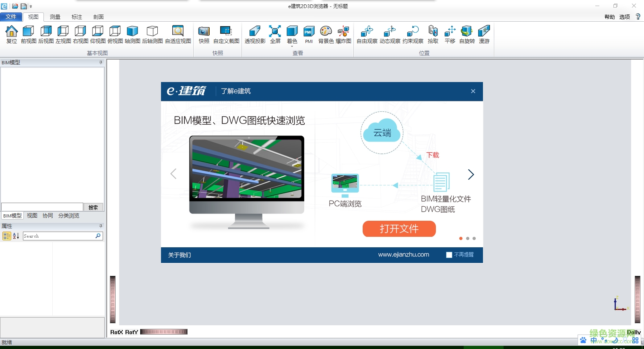Take a 快照 snapshot with camera icon
Screen dimensions: 644x349
tap(204, 35)
